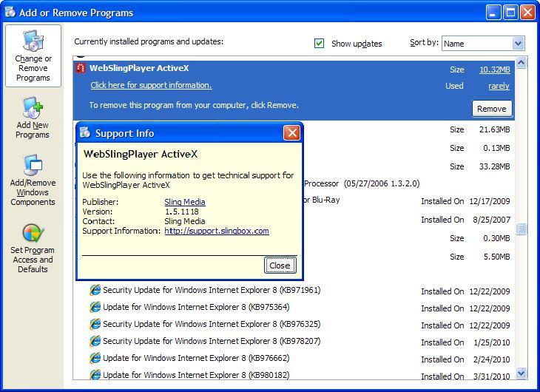Click version number 1.5.1118 in Support Info

(182, 212)
